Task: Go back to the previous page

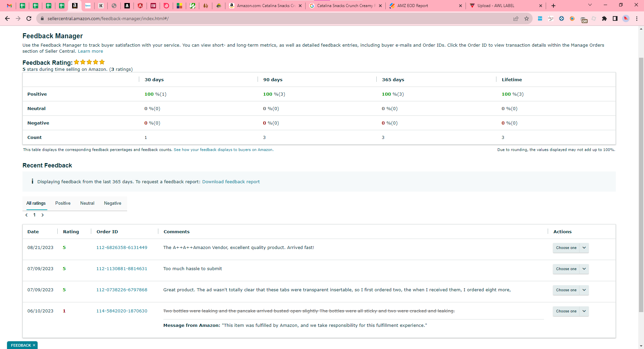Action: (x=7, y=18)
